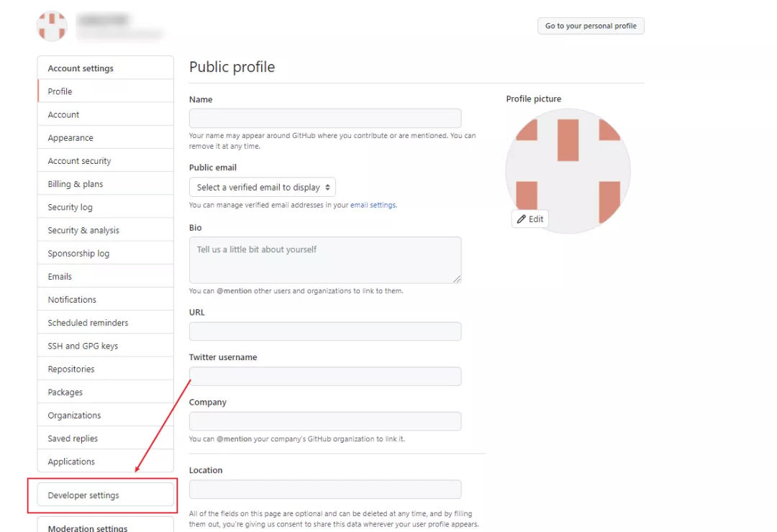
Task: Open the Public email dropdown
Action: click(263, 188)
